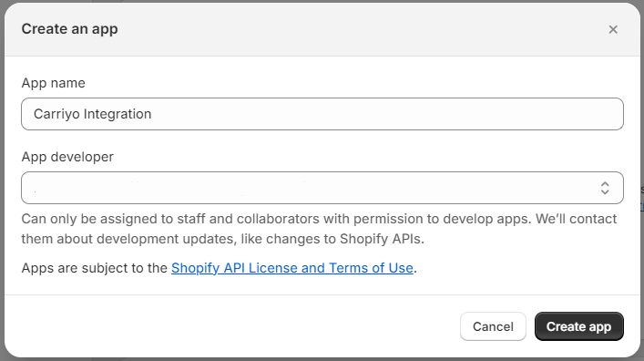Click the Create app button
The height and width of the screenshot is (361, 644).
click(x=578, y=326)
